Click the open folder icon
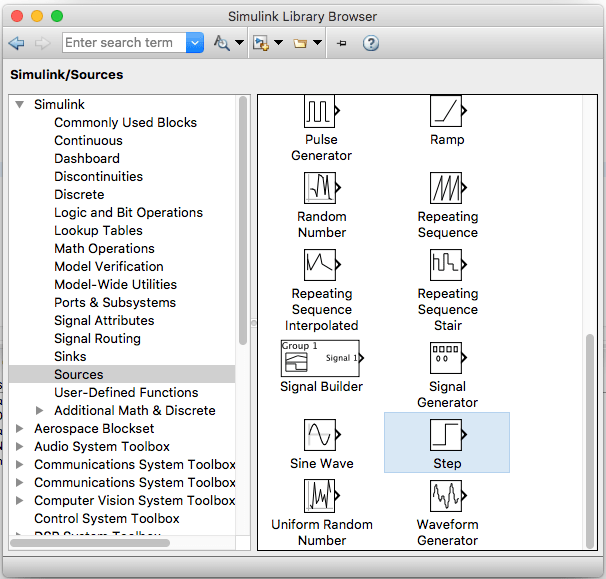 [300, 43]
